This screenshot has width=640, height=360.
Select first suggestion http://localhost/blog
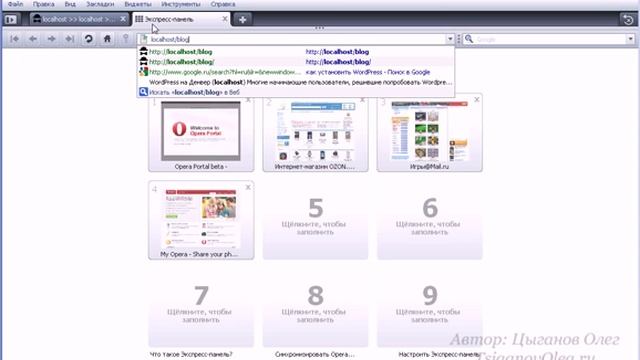pyautogui.click(x=296, y=52)
